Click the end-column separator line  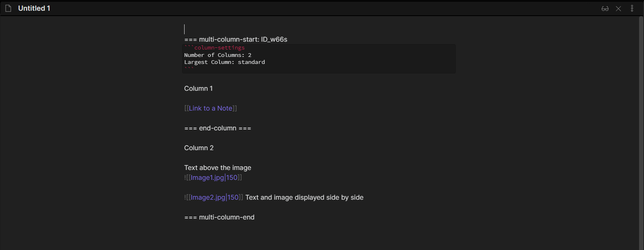point(218,128)
